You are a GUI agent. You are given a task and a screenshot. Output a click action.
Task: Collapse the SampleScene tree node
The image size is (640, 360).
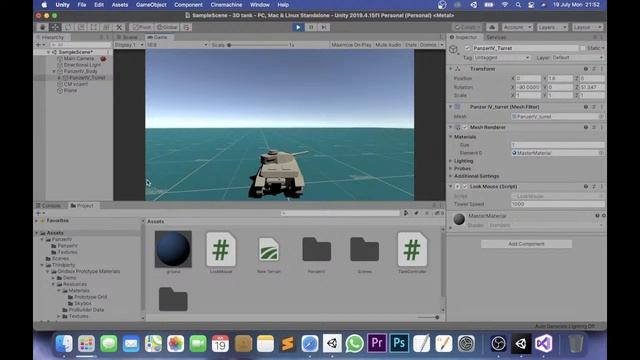pos(49,52)
